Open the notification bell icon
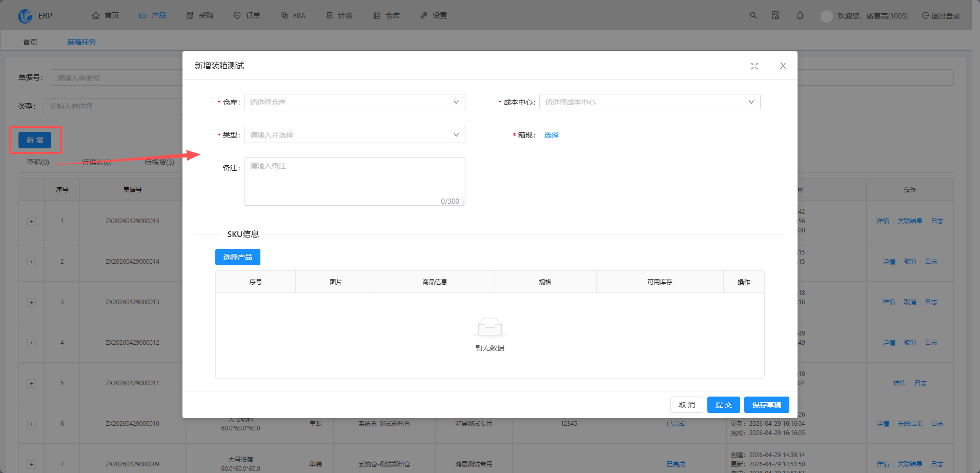 800,15
